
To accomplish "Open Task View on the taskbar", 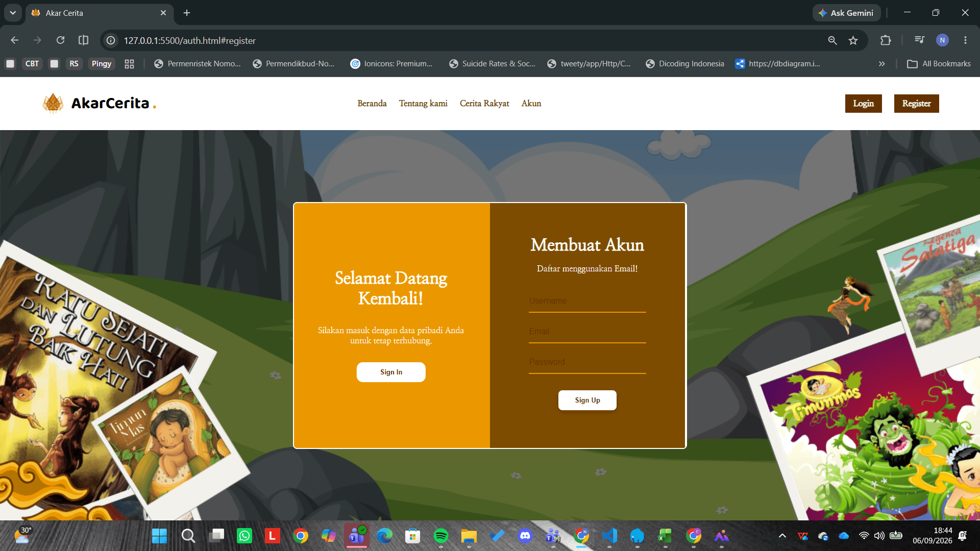I will (216, 536).
